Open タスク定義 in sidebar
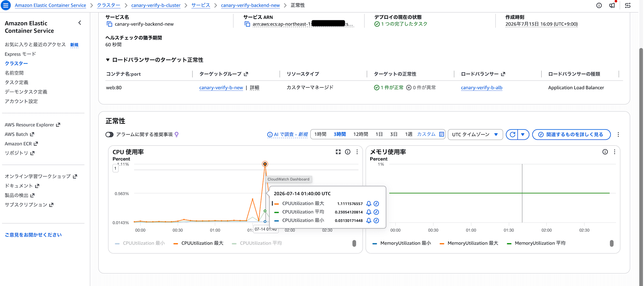 click(16, 82)
